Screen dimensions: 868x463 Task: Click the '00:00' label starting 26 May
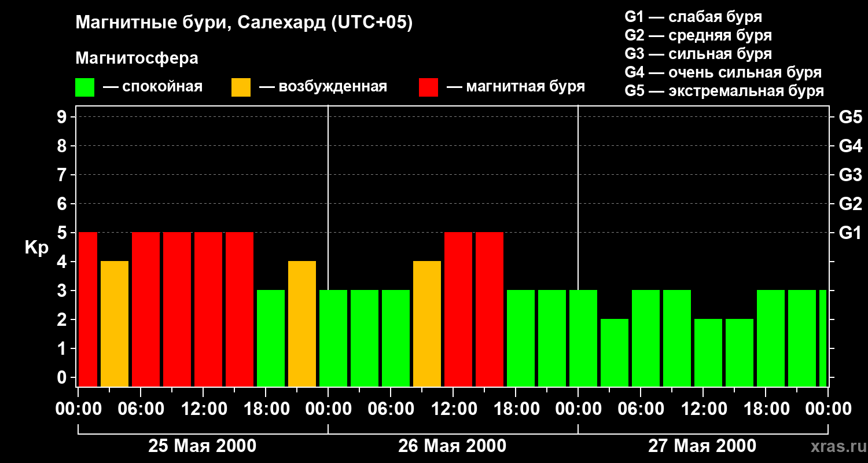coord(328,409)
